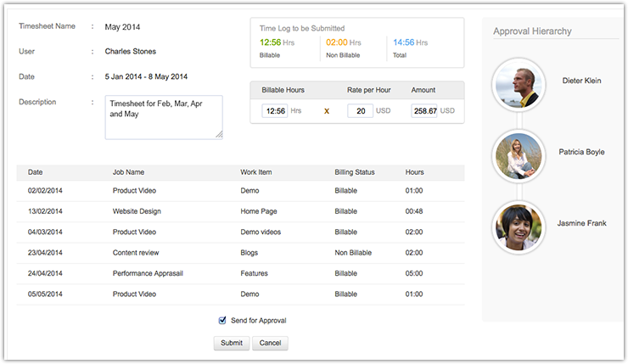Viewport: 628px width, 364px height.
Task: Click the Job Name column header
Action: coord(129,172)
